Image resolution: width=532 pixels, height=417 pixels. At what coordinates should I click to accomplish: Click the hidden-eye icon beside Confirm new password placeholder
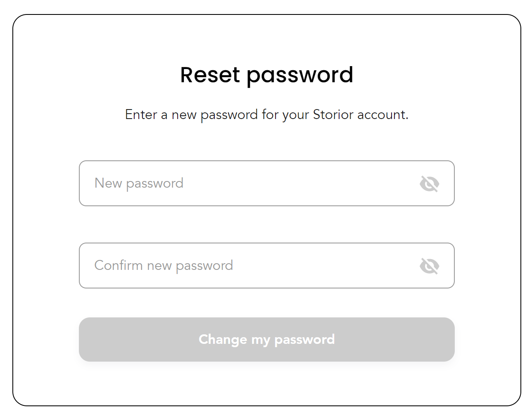click(429, 266)
